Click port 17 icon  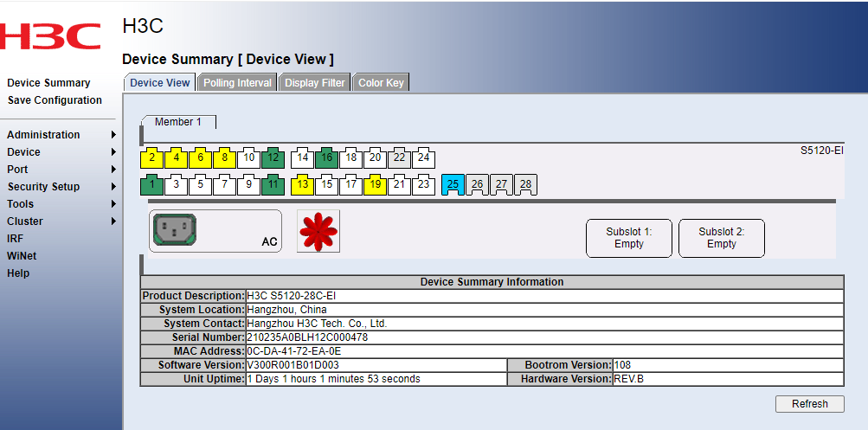pos(351,185)
